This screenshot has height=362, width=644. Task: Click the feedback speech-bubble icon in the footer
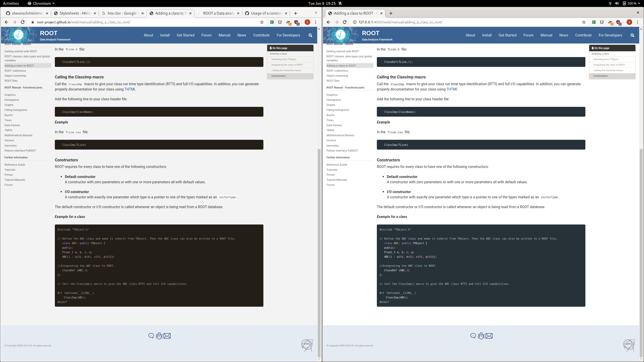pos(151,336)
